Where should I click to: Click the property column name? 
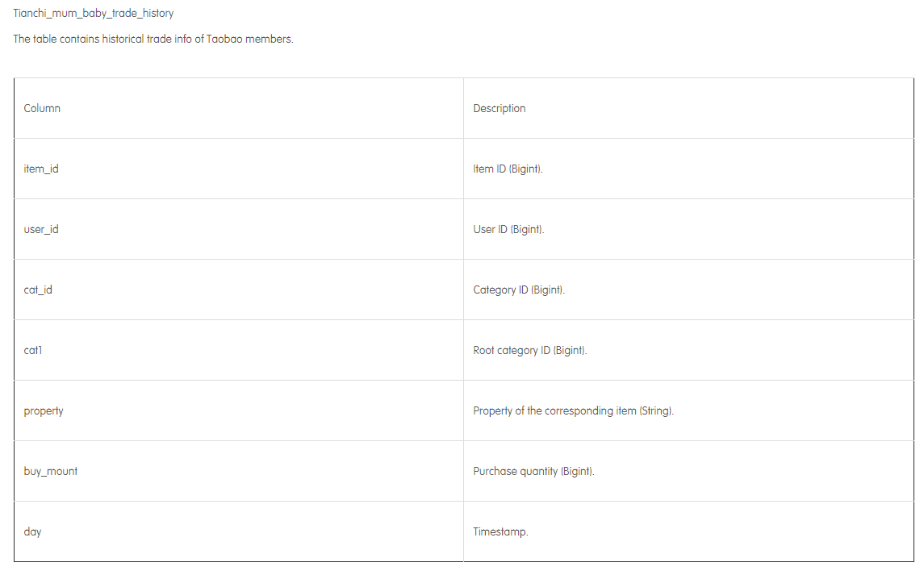[x=44, y=411]
